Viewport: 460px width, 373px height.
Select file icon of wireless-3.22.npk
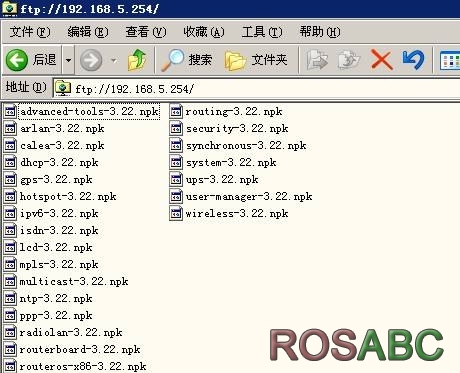pos(176,213)
